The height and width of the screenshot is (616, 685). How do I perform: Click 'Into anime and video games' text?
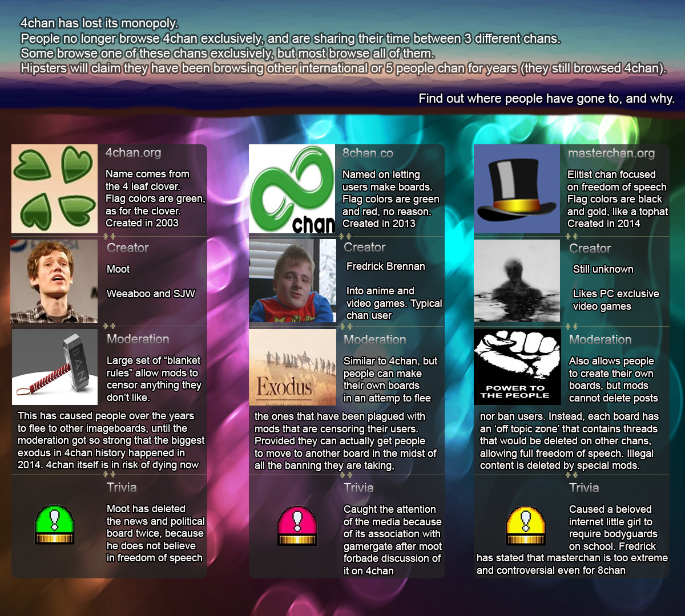point(394,303)
